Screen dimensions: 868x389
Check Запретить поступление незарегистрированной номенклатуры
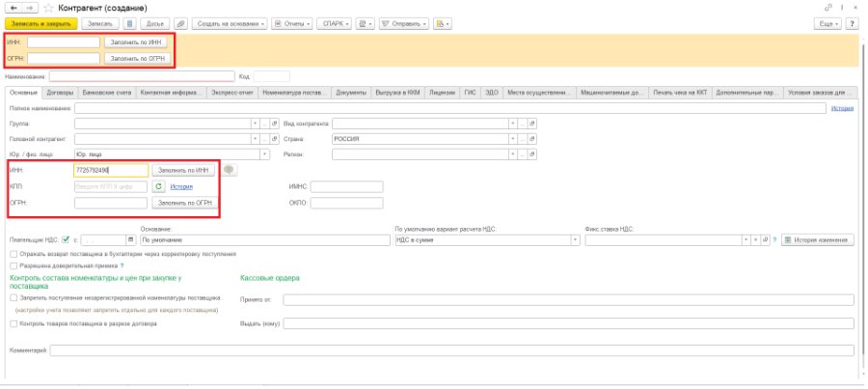(x=14, y=298)
